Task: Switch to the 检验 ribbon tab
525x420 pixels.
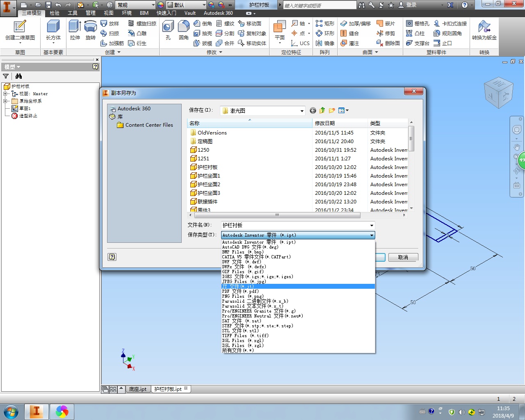Action: [x=55, y=13]
